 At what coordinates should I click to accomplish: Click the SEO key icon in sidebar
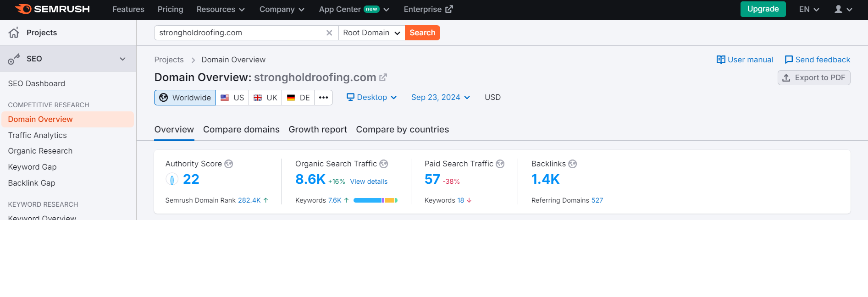[x=14, y=59]
